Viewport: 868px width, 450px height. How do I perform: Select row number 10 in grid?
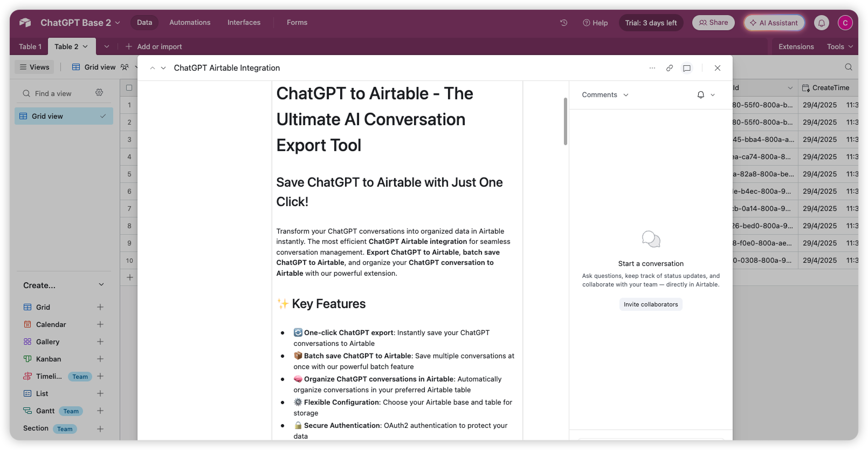point(129,261)
